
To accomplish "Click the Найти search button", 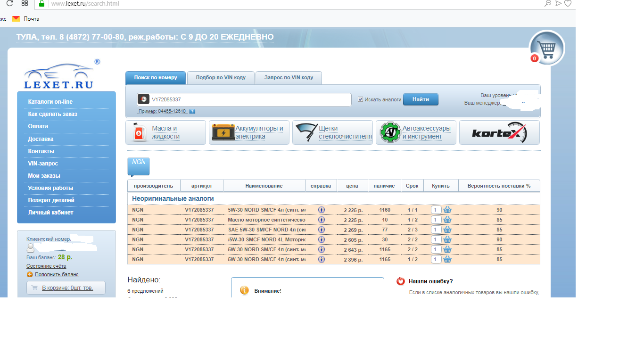I will pyautogui.click(x=421, y=99).
